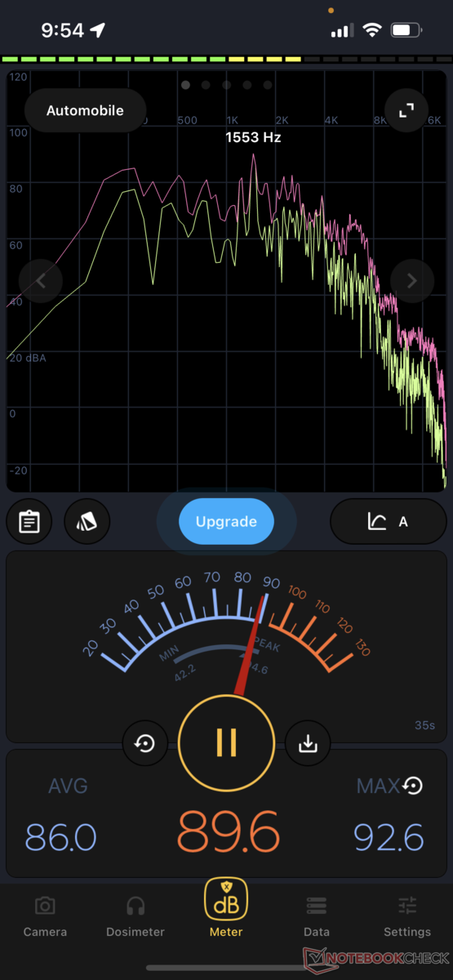
Task: Save the recording with download icon
Action: 308,744
